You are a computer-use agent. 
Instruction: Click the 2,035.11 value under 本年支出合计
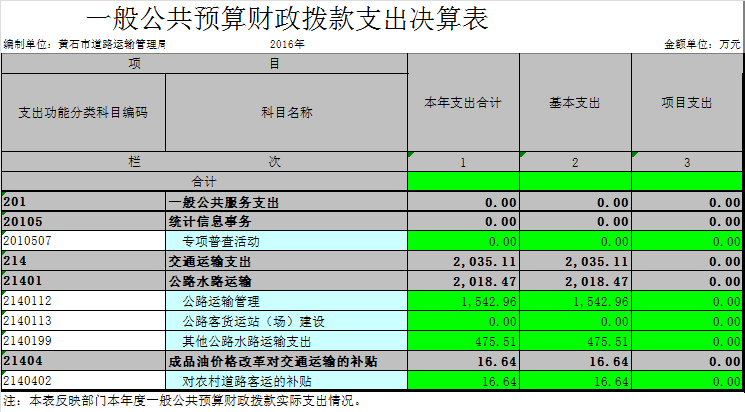[463, 260]
